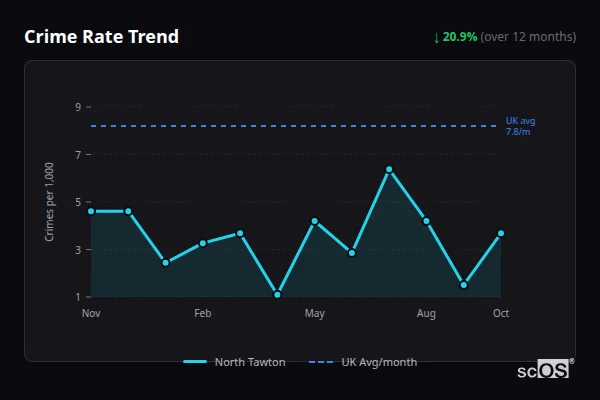
Task: Click the y-axis value 7
Action: point(78,155)
